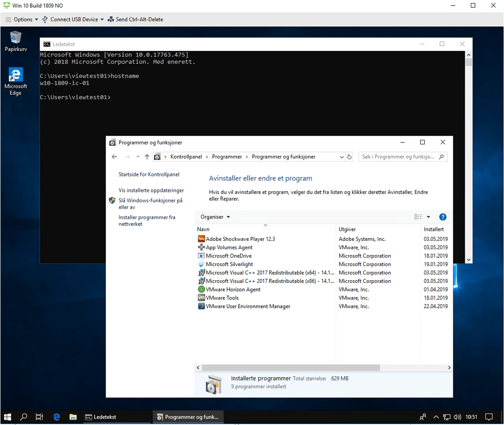Click the Kontrollpanel breadcrumb
Image resolution: width=504 pixels, height=425 pixels.
point(186,157)
